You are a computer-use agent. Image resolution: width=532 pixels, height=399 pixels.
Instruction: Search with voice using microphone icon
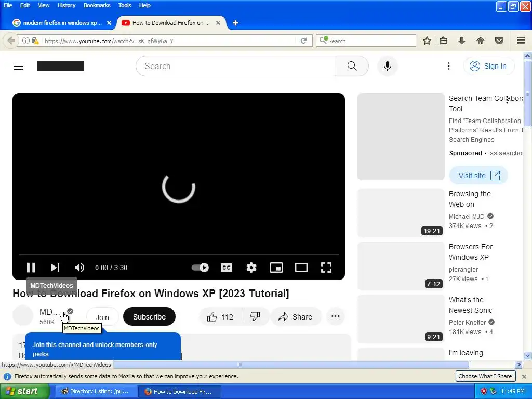tap(388, 66)
